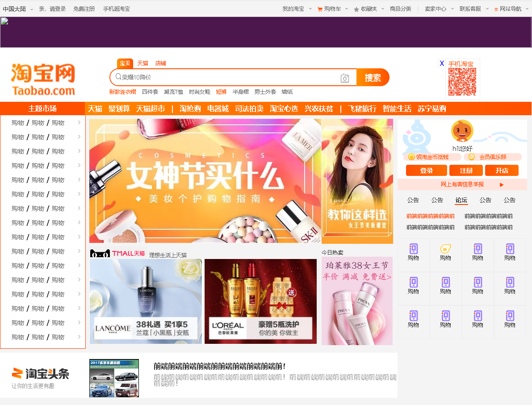Select the 天猫 search tab
The width and height of the screenshot is (532, 405).
pos(143,63)
